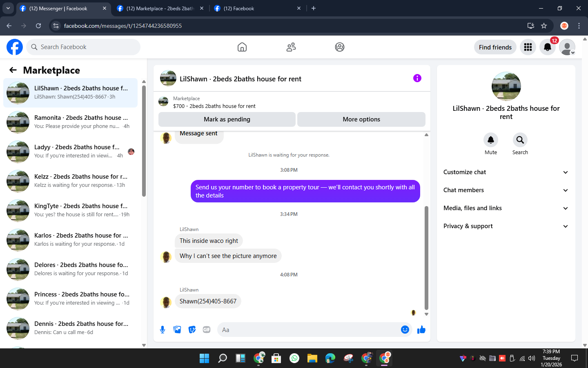
Task: Expand the Customize chat section
Action: (506, 172)
